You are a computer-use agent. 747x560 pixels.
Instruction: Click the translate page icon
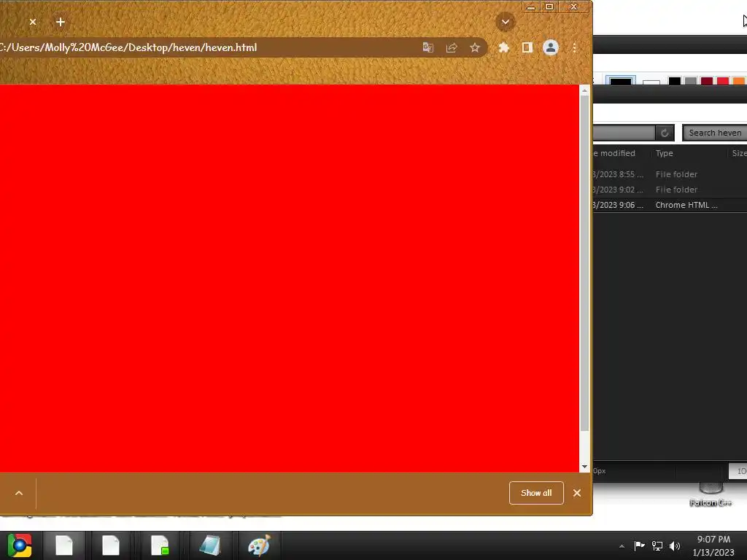[x=427, y=47]
